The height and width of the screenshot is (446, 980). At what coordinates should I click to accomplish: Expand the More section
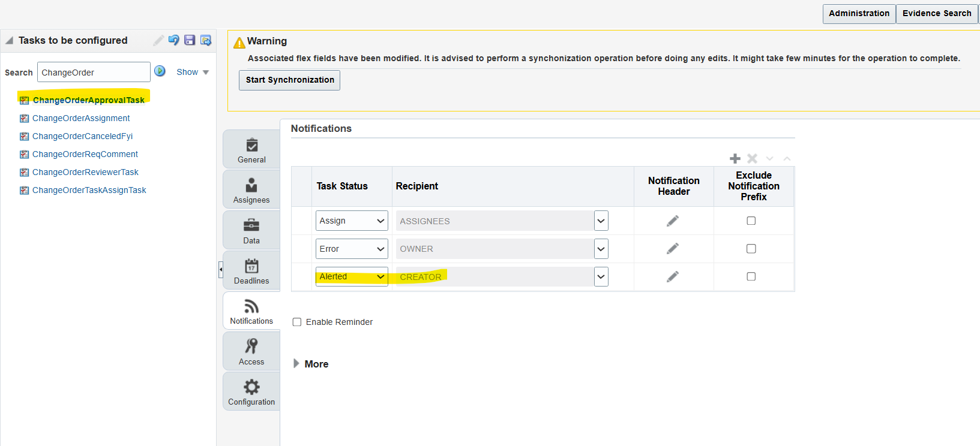[296, 364]
